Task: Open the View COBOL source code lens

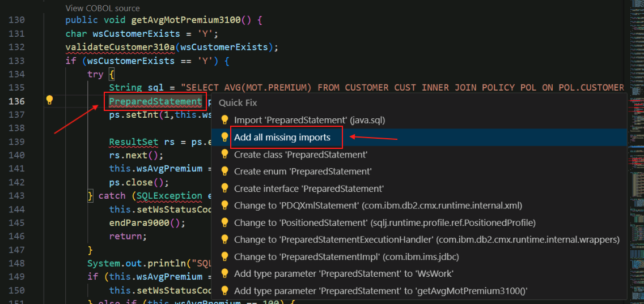Action: pos(102,8)
